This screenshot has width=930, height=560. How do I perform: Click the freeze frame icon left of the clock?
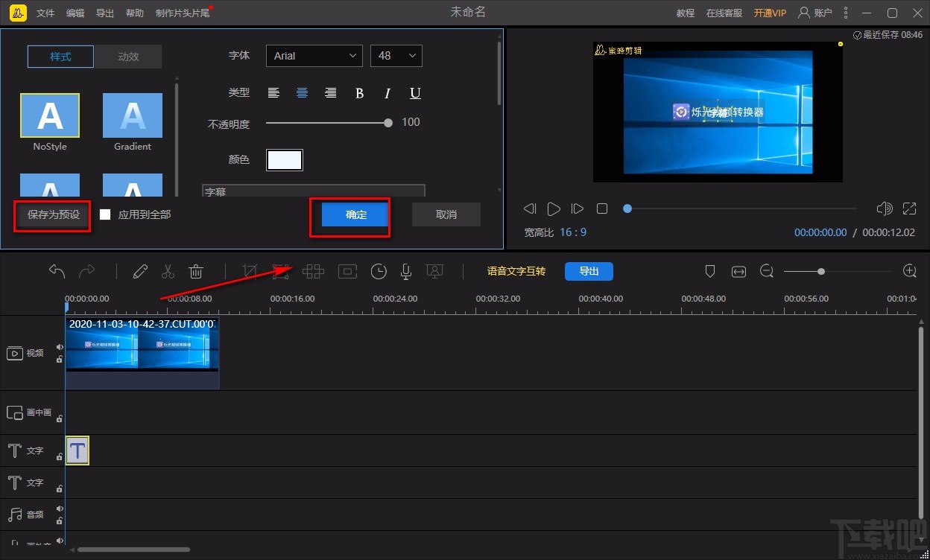click(x=347, y=271)
